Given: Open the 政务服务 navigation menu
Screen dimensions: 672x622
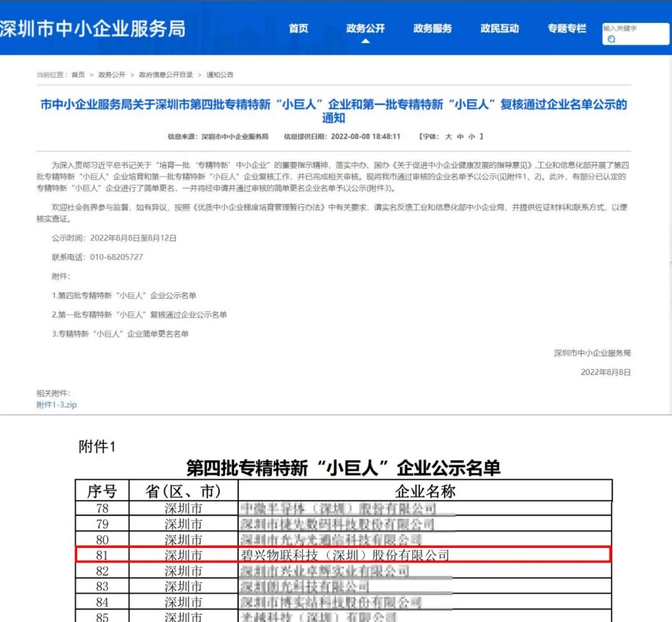Looking at the screenshot, I should 432,28.
